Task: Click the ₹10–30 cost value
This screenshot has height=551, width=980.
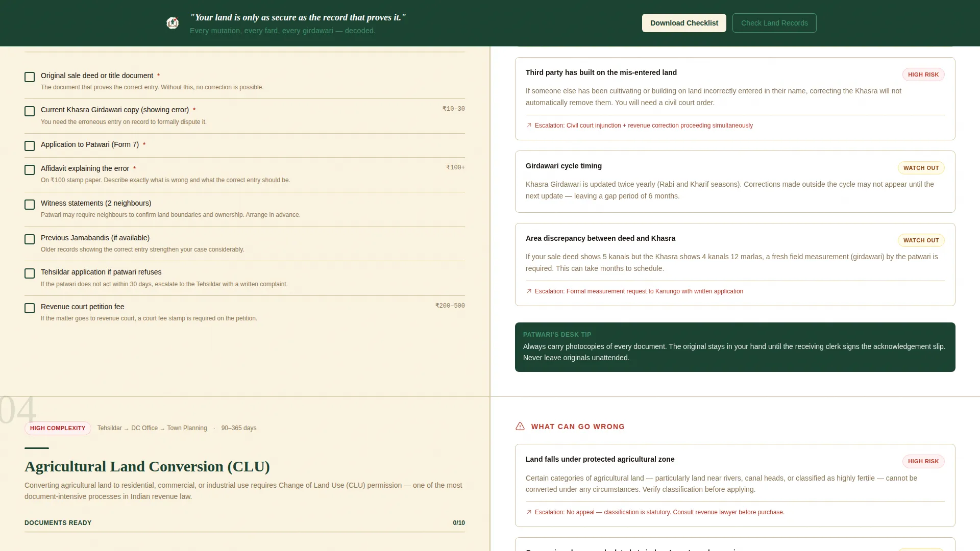Action: click(453, 109)
